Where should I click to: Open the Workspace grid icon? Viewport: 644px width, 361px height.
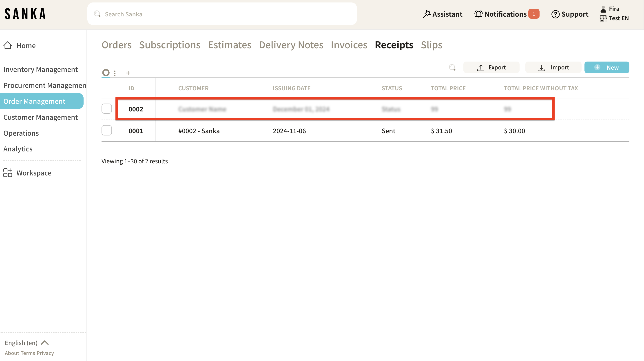coord(8,173)
